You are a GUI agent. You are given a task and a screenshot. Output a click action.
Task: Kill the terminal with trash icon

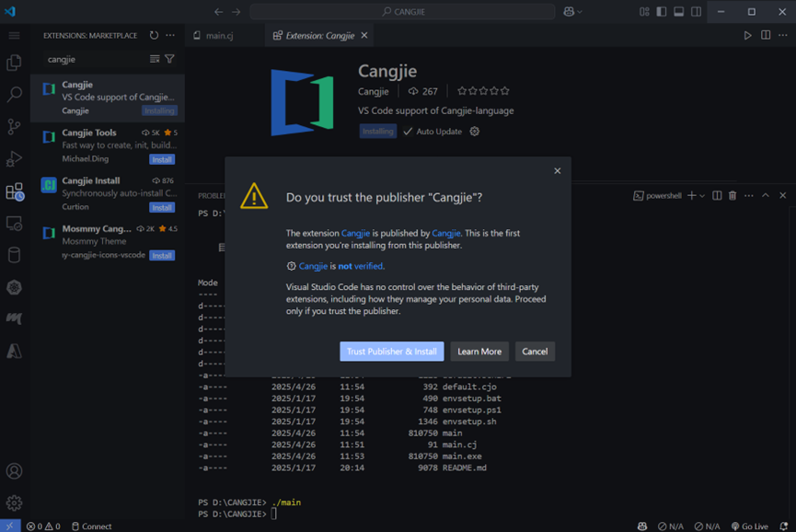(732, 195)
